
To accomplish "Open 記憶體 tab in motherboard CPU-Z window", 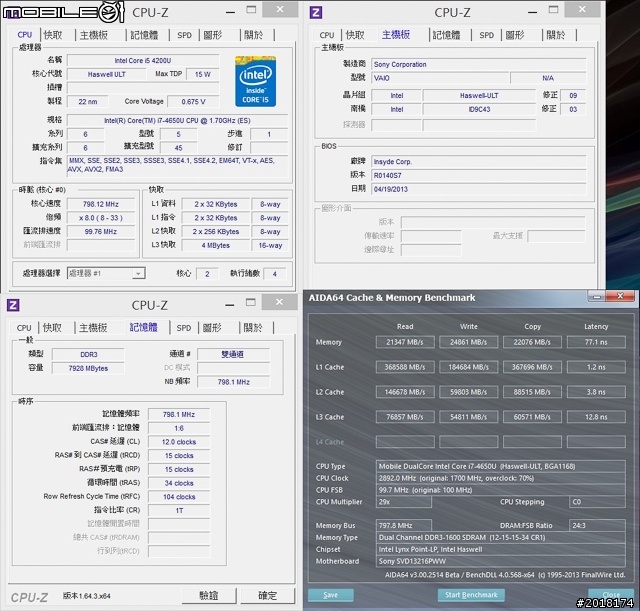I will pyautogui.click(x=446, y=35).
